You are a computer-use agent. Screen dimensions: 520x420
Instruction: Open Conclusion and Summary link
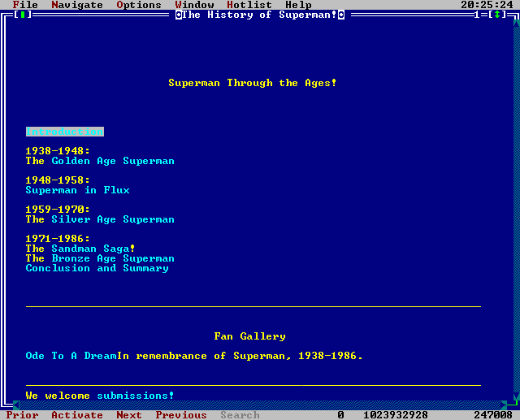pos(97,268)
